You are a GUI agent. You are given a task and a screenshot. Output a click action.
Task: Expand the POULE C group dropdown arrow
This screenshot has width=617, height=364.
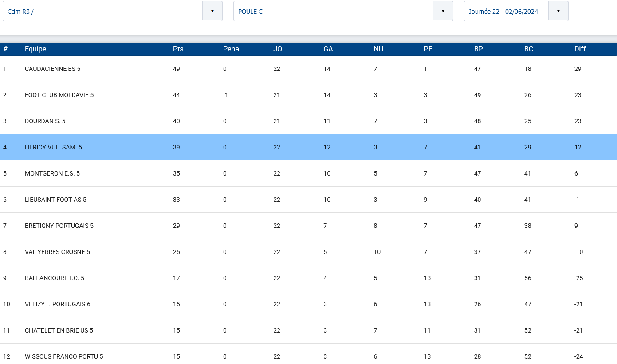443,11
